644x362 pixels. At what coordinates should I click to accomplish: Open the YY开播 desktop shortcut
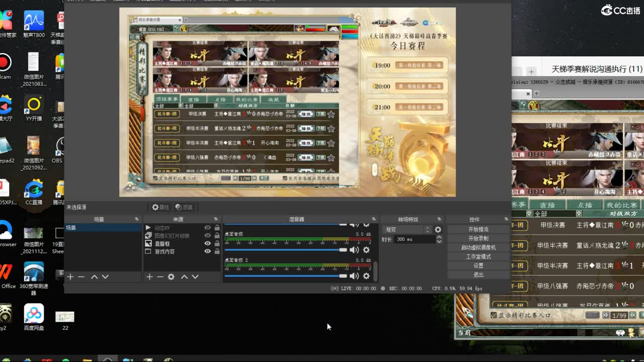(34, 109)
